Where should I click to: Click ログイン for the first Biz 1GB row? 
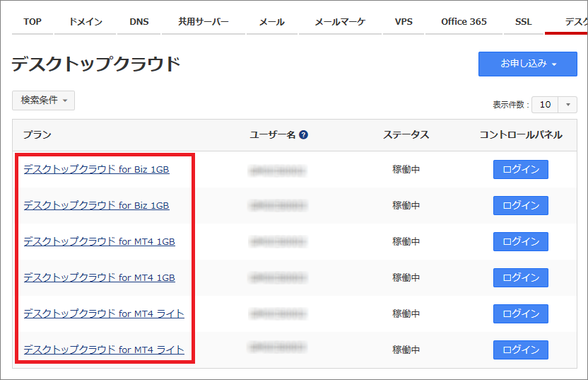[x=520, y=169]
